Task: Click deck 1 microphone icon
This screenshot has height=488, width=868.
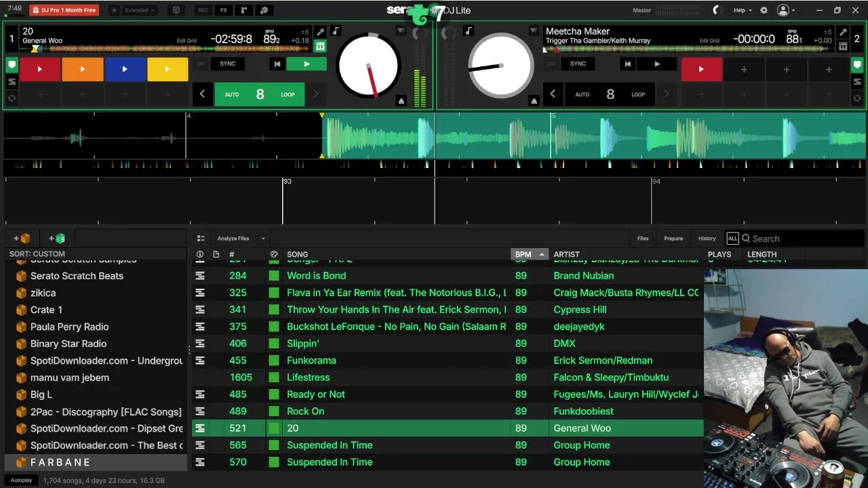Action: 320,32
